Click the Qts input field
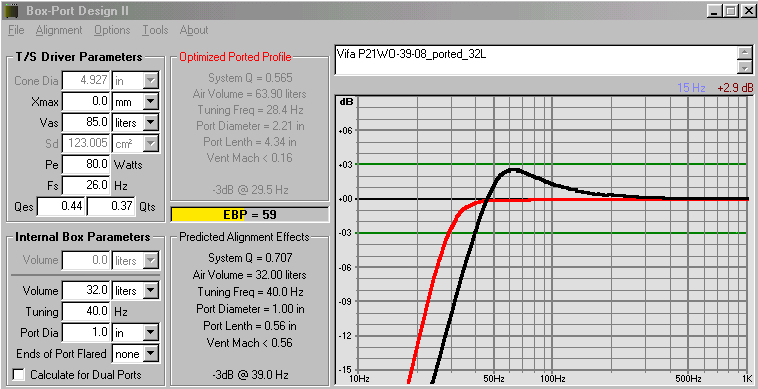Image resolution: width=758 pixels, height=389 pixels. click(111, 206)
